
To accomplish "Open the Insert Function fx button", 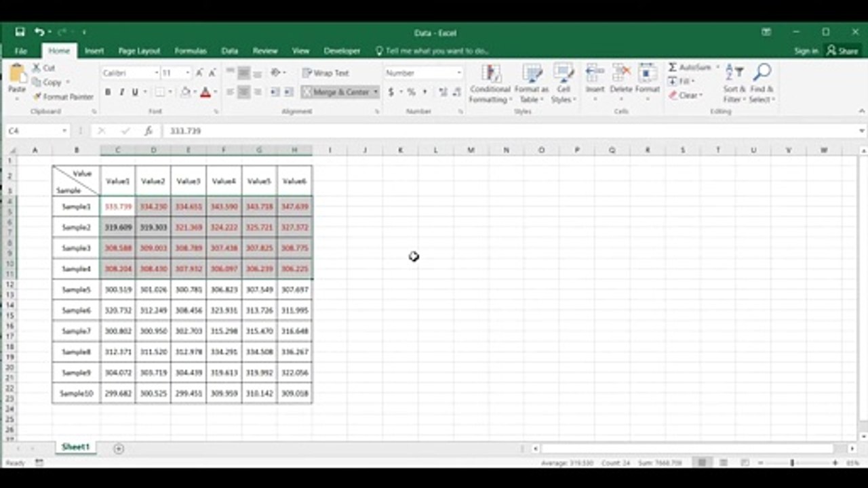I will coord(149,131).
